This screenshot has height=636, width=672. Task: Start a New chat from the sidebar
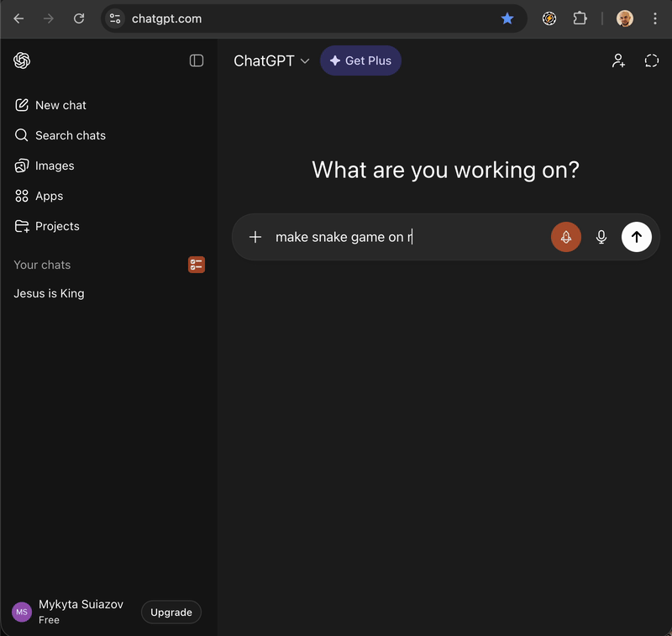click(x=59, y=105)
